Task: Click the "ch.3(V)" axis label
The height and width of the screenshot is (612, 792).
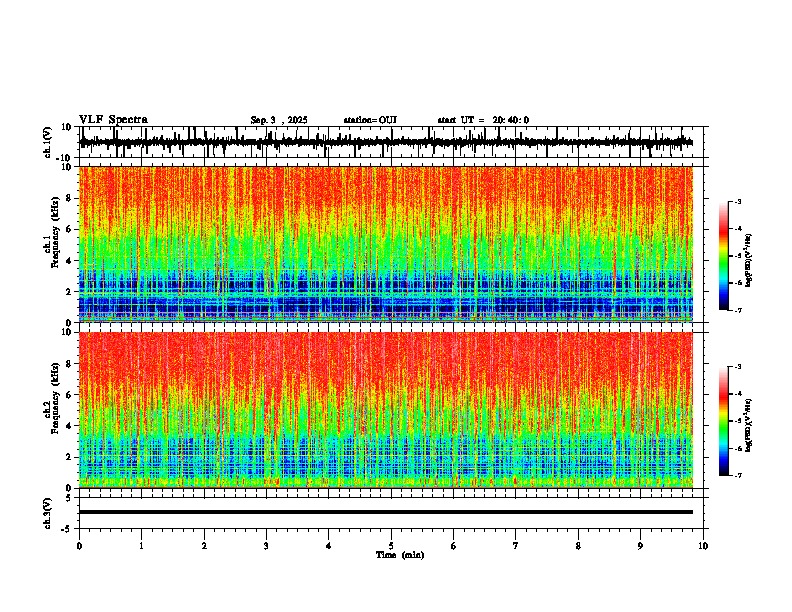Action: click(48, 513)
